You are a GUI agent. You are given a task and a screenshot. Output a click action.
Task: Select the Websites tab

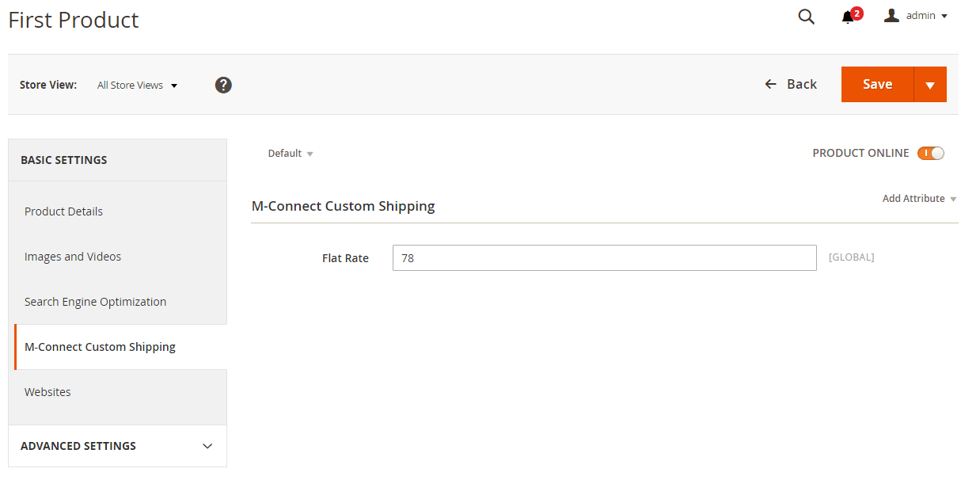tap(47, 392)
